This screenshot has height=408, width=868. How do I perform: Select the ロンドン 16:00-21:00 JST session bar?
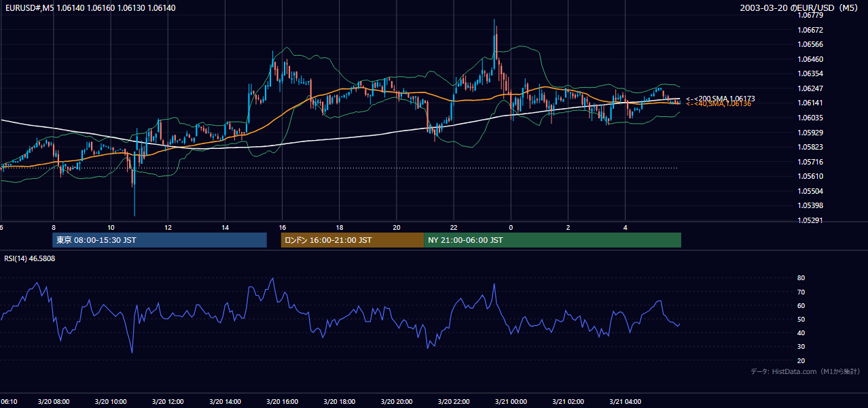(x=352, y=240)
